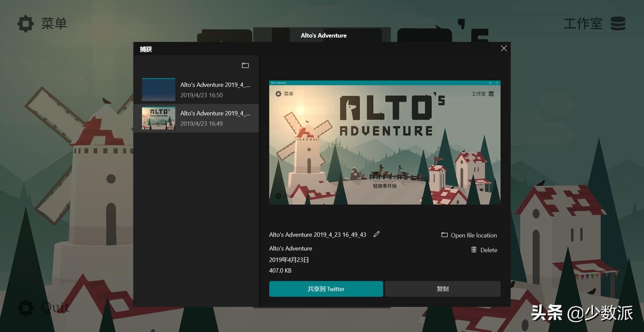644x332 pixels.
Task: Select the 16:50 capture thumbnail
Action: pyautogui.click(x=159, y=90)
